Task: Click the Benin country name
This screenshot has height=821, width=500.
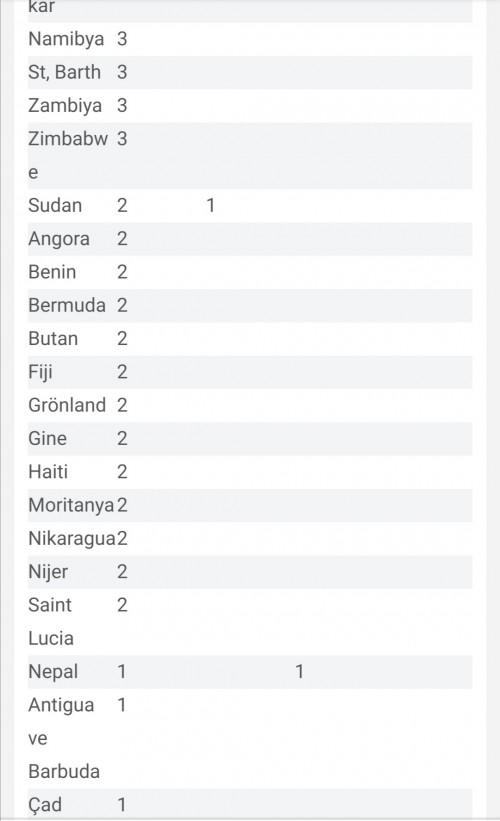Action: tap(52, 272)
